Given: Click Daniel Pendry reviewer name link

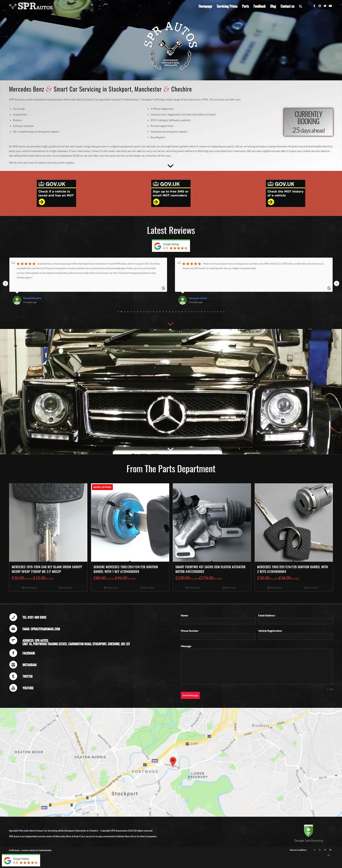Looking at the screenshot, I should (x=32, y=298).
